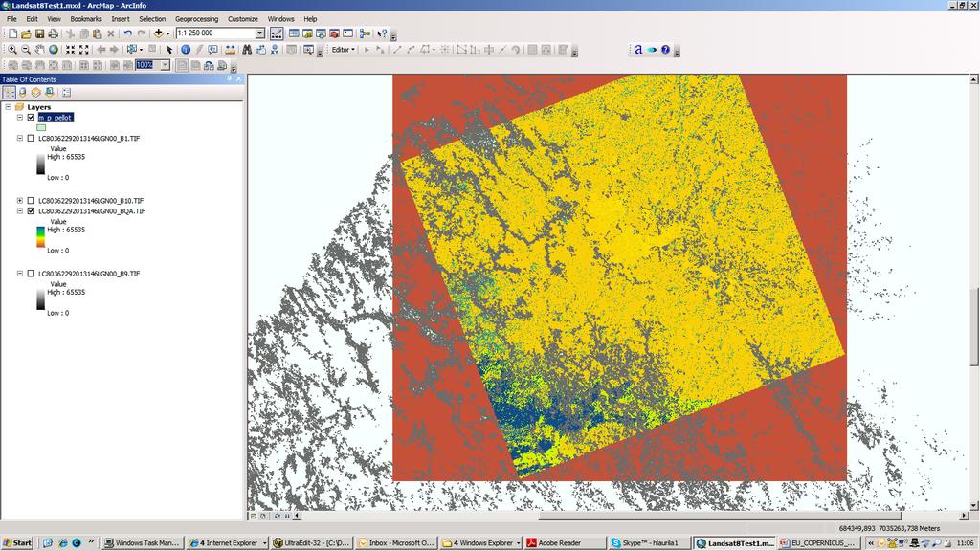Open the Windows menu
The image size is (980, 551).
tap(280, 19)
